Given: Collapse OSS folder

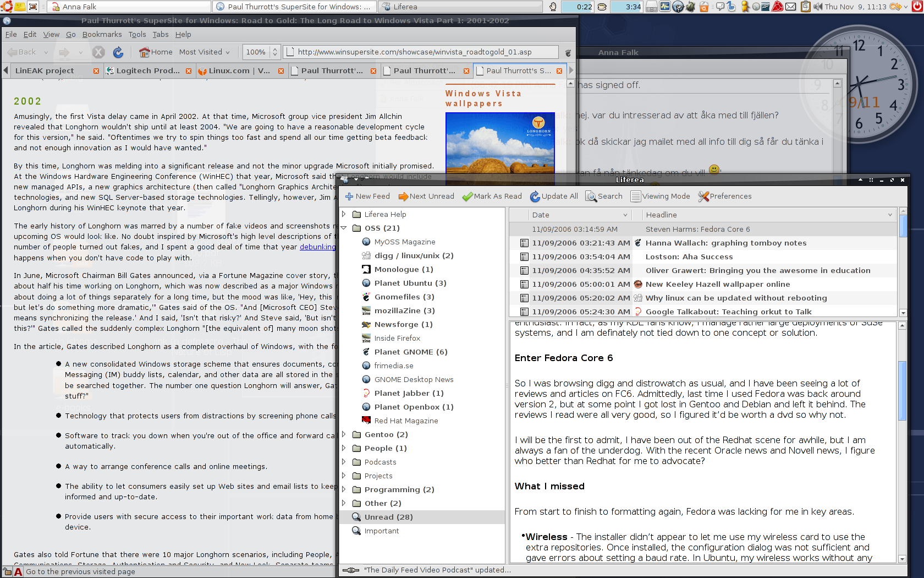Looking at the screenshot, I should click(344, 228).
